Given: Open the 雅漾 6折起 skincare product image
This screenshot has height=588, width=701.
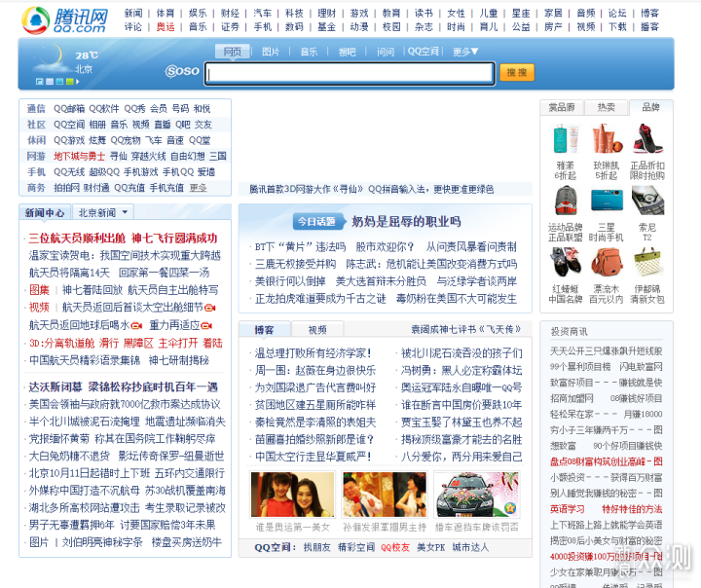Looking at the screenshot, I should pos(565,139).
